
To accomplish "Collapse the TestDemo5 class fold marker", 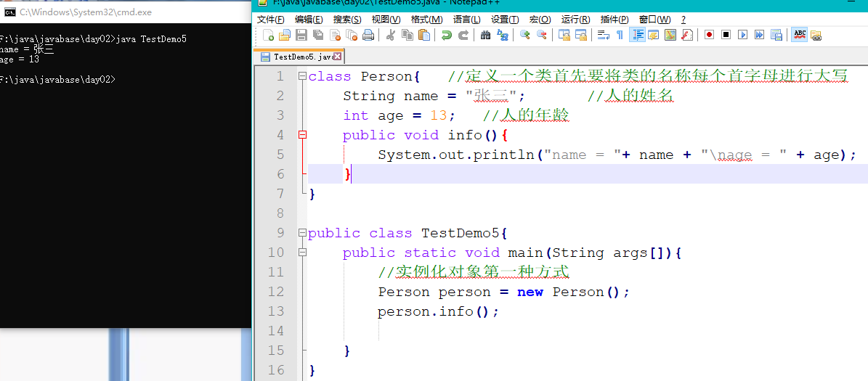I will click(x=302, y=233).
